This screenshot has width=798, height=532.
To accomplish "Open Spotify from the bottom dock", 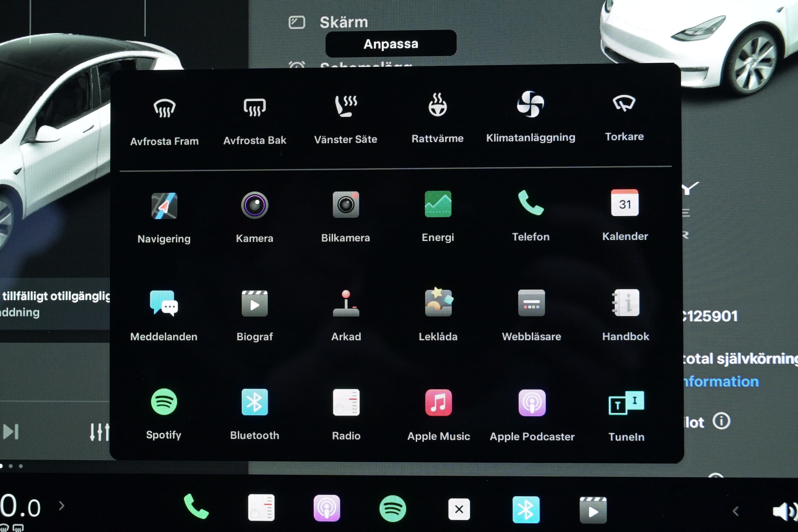I will coord(393,509).
